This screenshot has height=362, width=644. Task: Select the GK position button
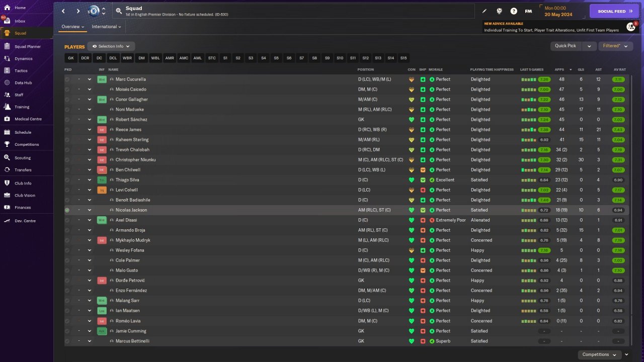click(71, 58)
